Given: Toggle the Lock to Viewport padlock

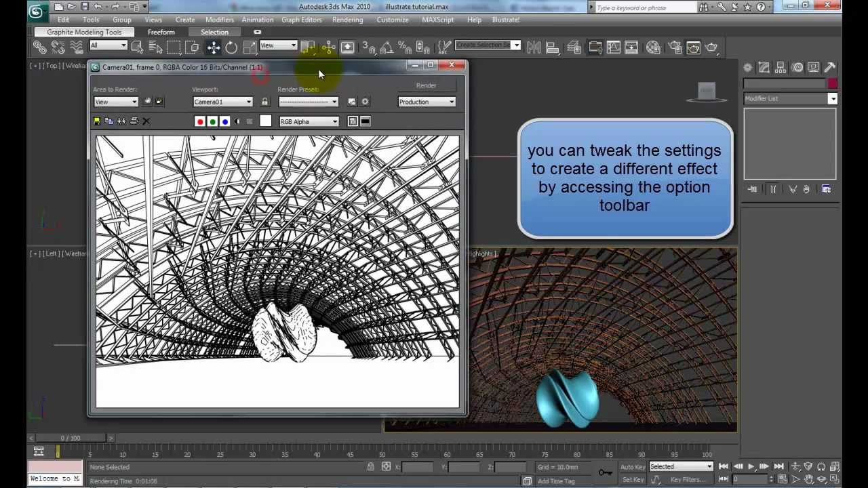Looking at the screenshot, I should [264, 102].
